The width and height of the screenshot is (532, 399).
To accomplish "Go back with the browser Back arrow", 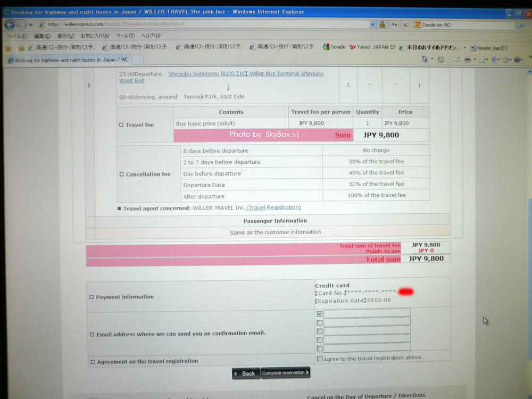I will tap(9, 25).
